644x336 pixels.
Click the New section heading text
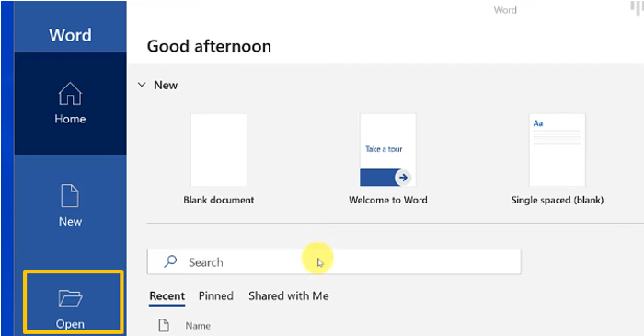[166, 85]
